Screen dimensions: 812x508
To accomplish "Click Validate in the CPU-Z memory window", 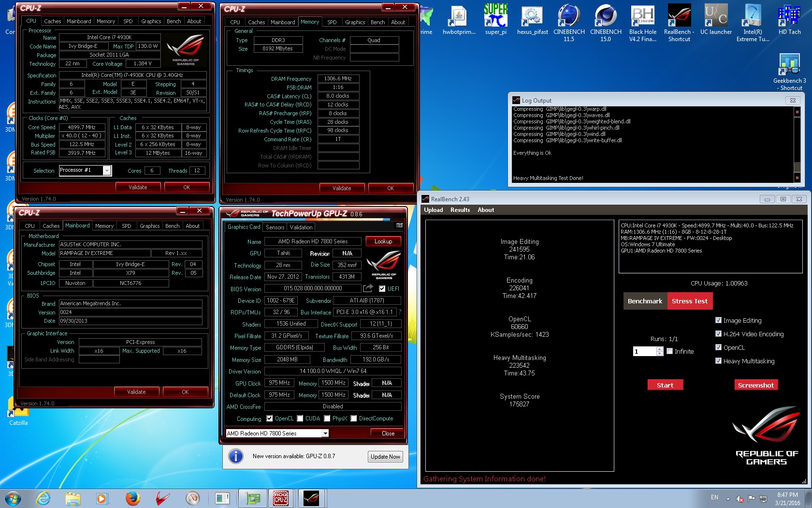I will click(342, 188).
